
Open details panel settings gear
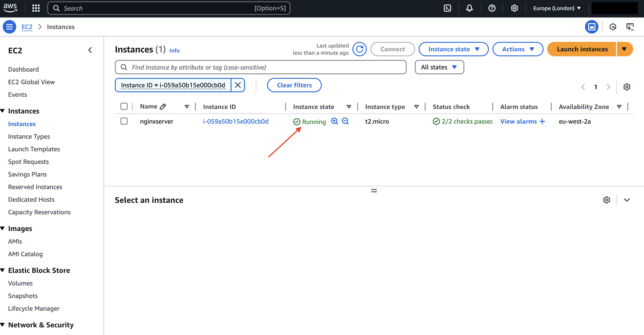[x=606, y=200]
